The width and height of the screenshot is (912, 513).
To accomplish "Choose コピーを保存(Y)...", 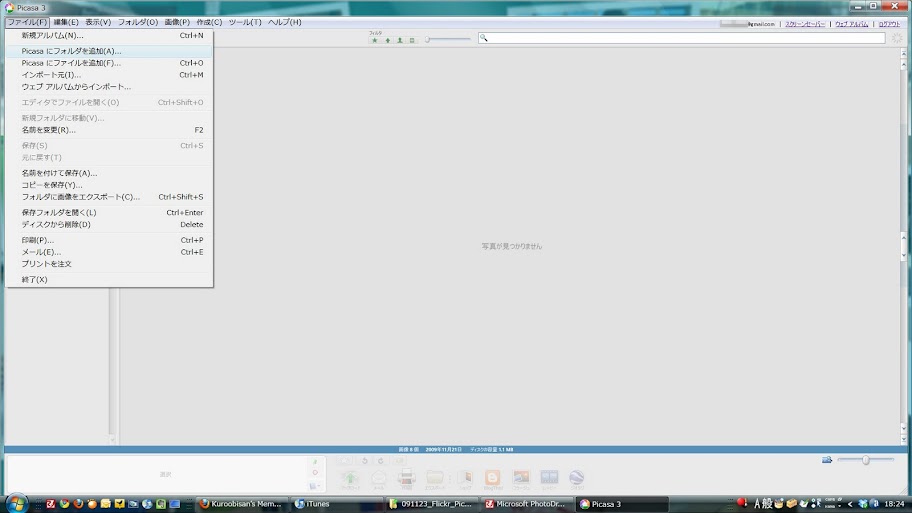I will tap(109, 185).
